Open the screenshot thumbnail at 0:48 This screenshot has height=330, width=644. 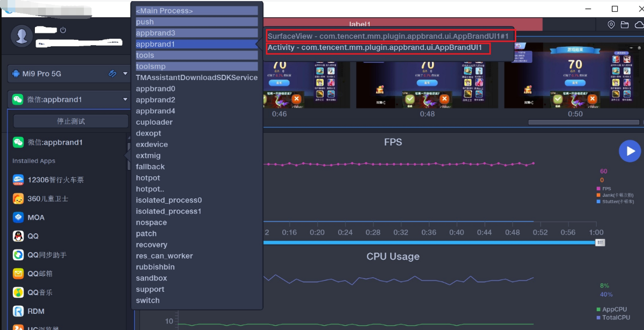coord(427,77)
